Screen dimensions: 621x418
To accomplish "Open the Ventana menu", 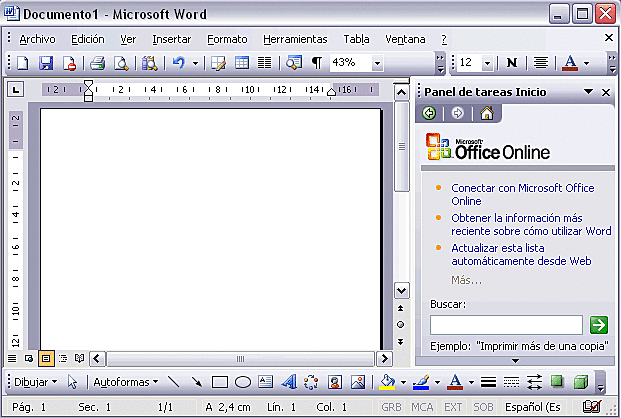I will click(405, 39).
